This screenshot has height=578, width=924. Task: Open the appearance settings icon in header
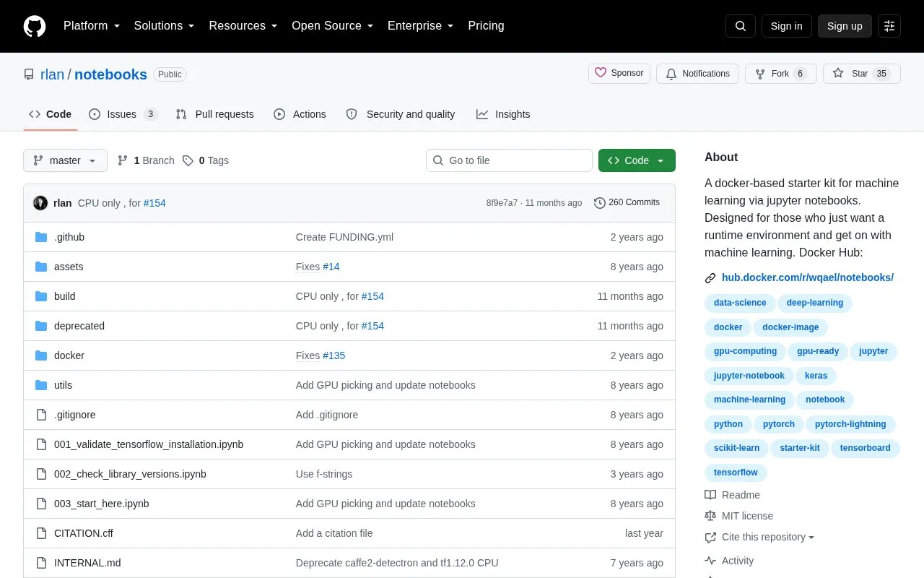pyautogui.click(x=889, y=26)
